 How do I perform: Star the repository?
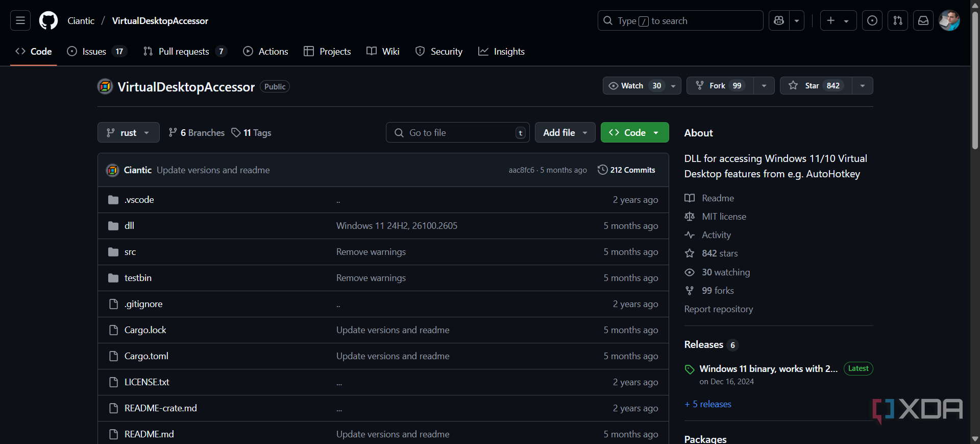pos(816,86)
